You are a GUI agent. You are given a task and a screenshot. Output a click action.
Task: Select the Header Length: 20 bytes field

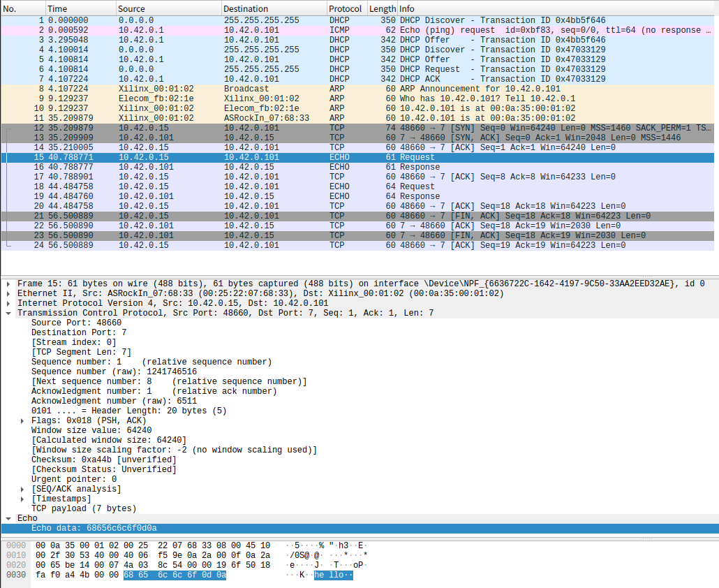coord(129,411)
